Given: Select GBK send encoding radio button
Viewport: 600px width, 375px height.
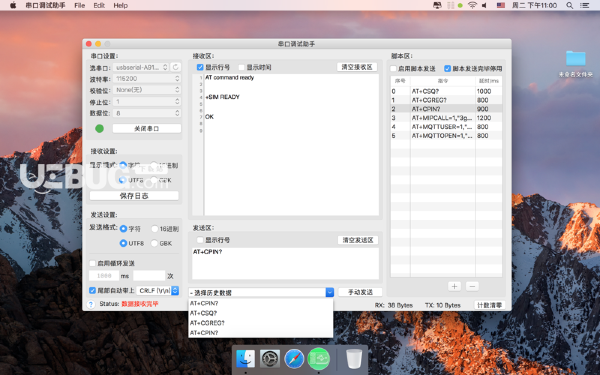Looking at the screenshot, I should (x=155, y=243).
